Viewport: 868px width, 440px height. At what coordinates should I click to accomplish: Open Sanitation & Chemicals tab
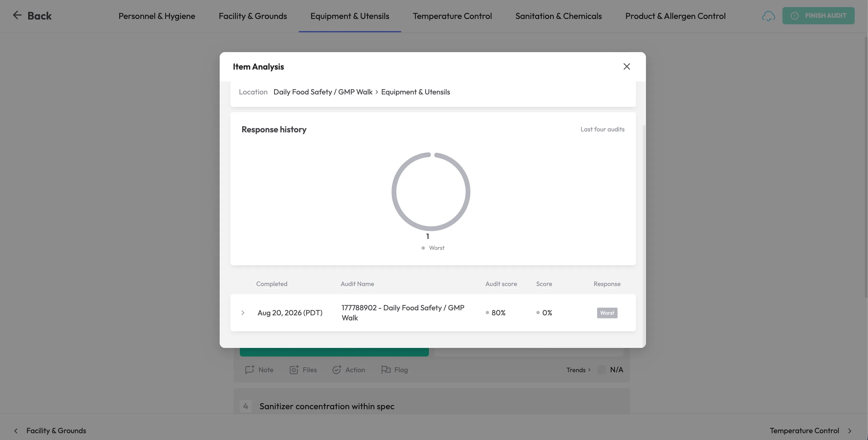tap(558, 16)
